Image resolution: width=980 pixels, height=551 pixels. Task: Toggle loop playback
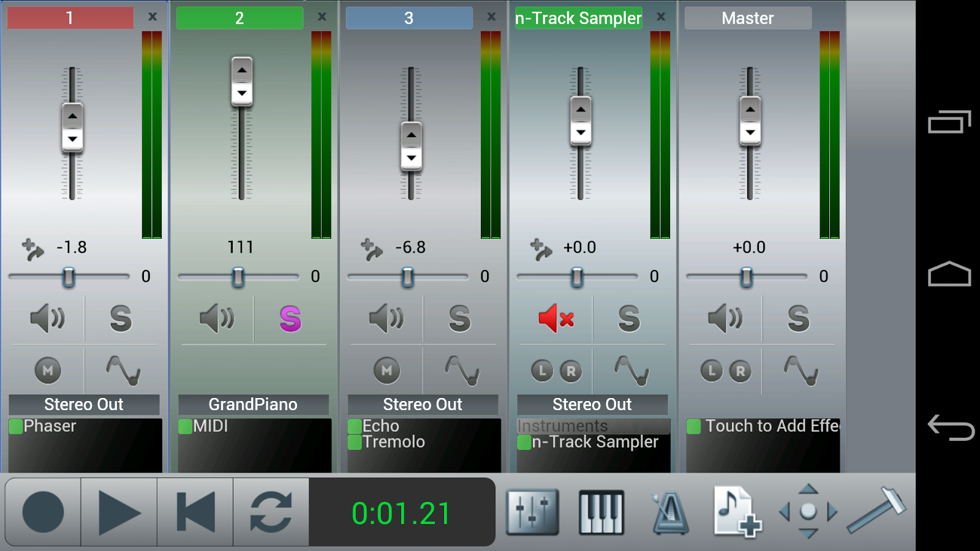click(x=271, y=512)
